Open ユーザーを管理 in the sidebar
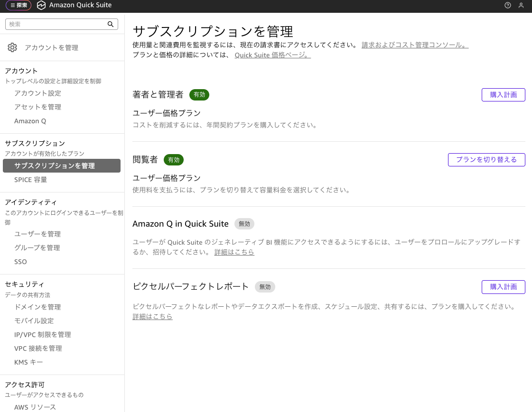 point(37,234)
